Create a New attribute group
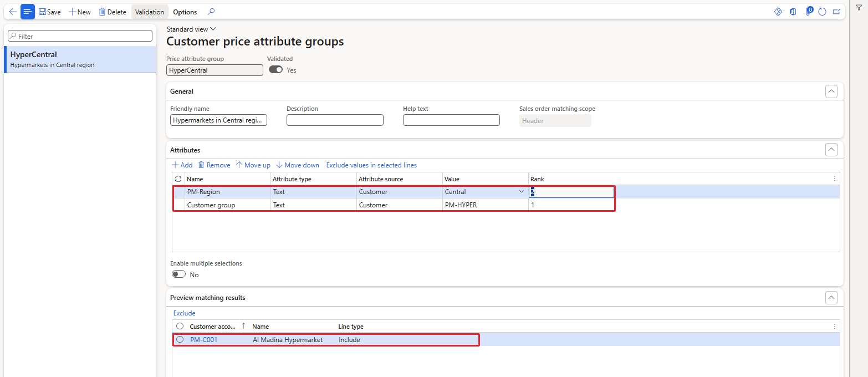 click(80, 12)
